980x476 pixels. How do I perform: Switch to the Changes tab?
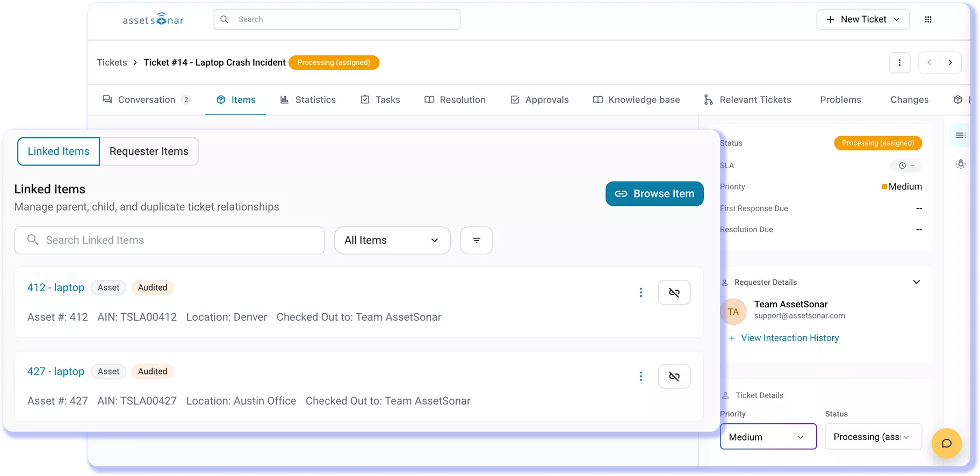coord(909,99)
